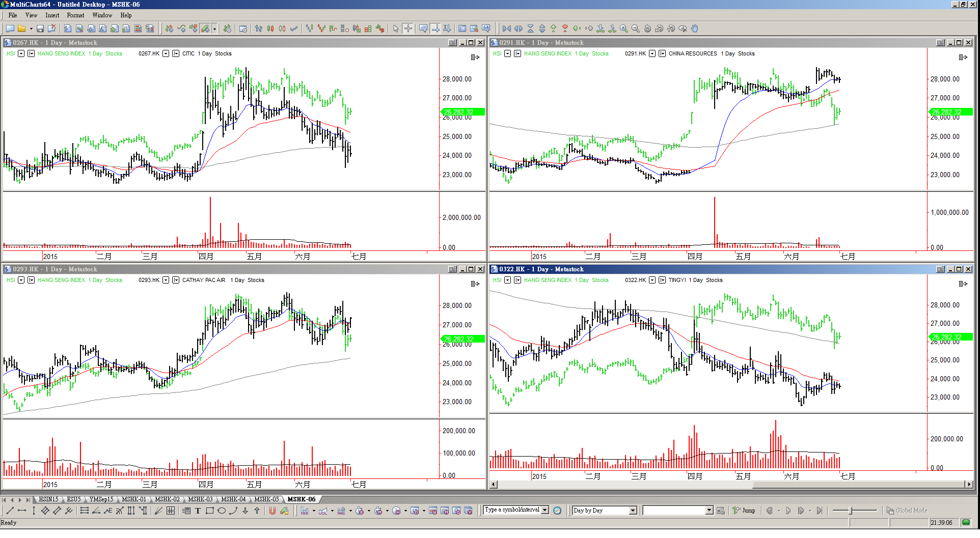The width and height of the screenshot is (980, 538).
Task: Select the Rectangle drawing tool
Action: (x=209, y=511)
